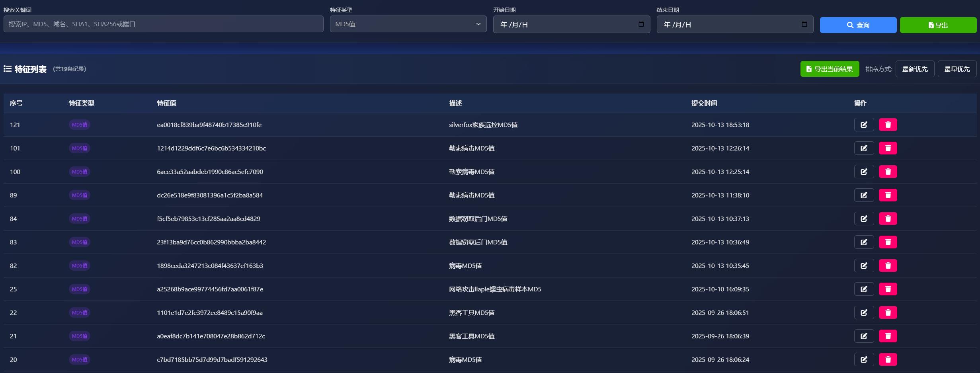
Task: Click edit icon for record 22
Action: pyautogui.click(x=863, y=312)
